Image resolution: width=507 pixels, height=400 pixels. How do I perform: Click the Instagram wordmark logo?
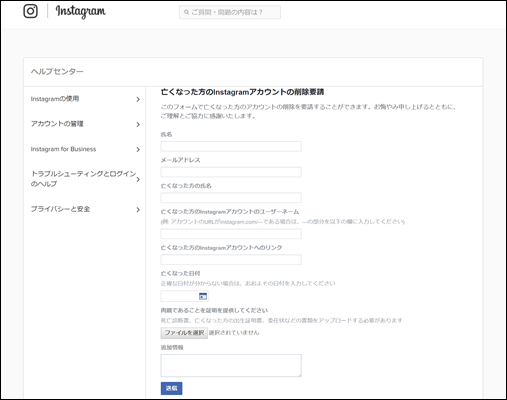pyautogui.click(x=80, y=12)
